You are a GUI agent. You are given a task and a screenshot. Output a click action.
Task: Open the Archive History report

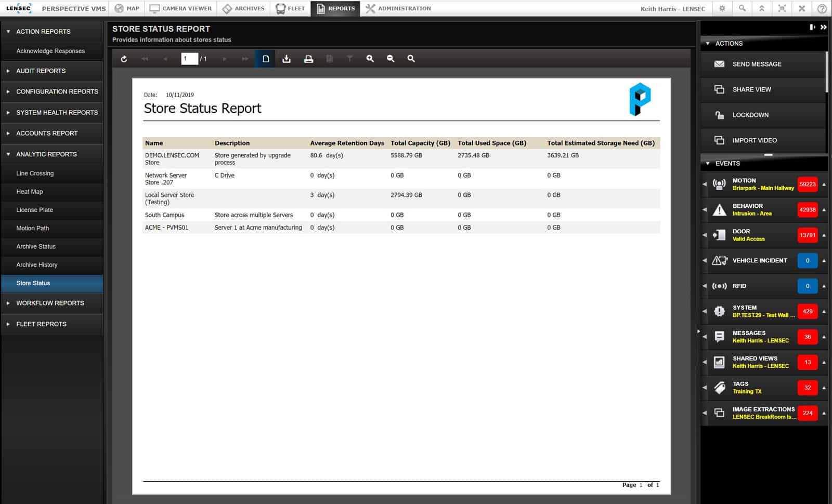point(37,265)
